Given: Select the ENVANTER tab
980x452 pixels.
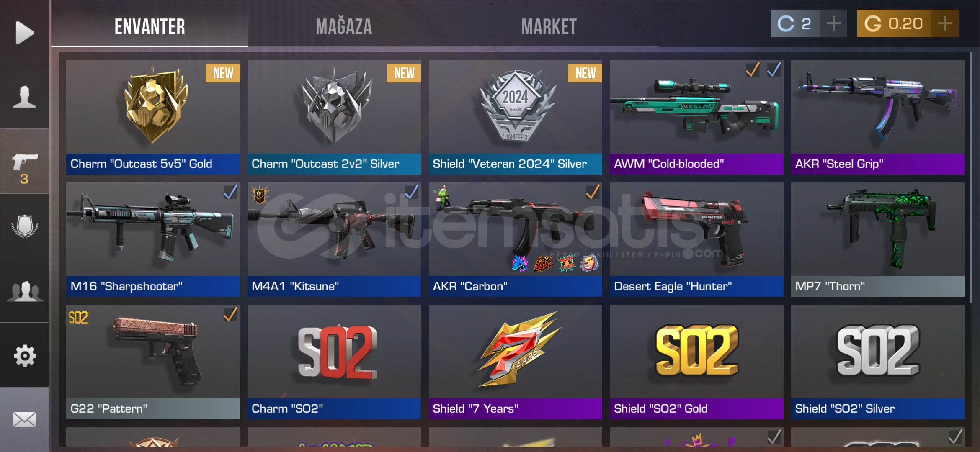Looking at the screenshot, I should click(x=150, y=27).
